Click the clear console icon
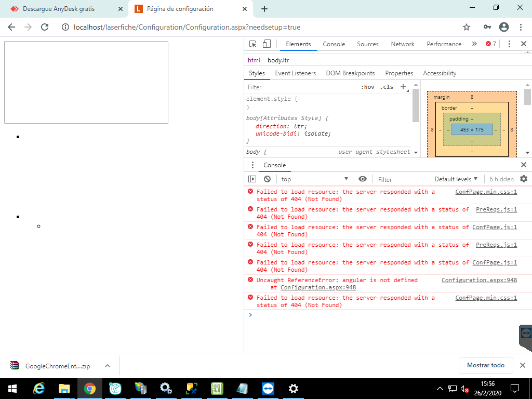Image resolution: width=532 pixels, height=399 pixels. point(267,179)
